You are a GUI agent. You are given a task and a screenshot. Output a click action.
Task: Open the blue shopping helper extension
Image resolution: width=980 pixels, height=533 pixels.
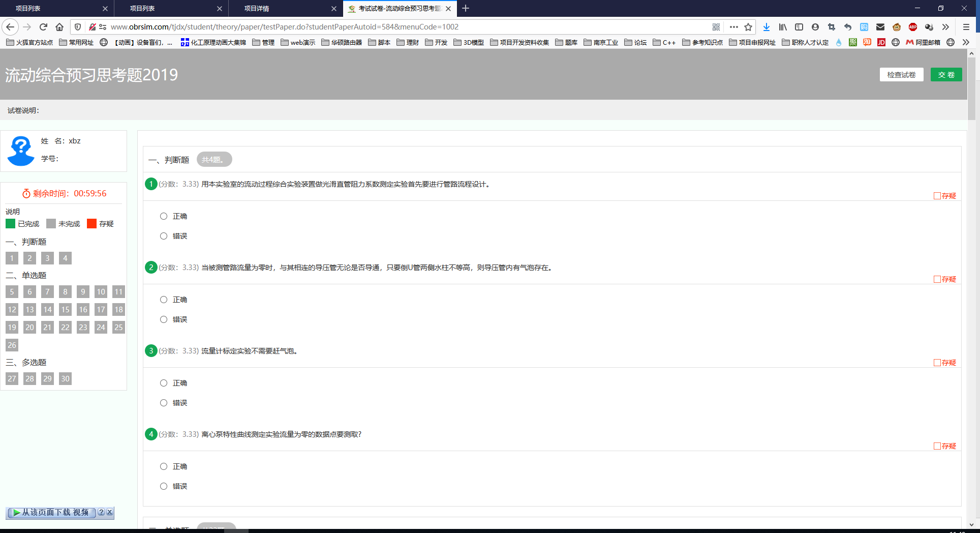pyautogui.click(x=864, y=27)
